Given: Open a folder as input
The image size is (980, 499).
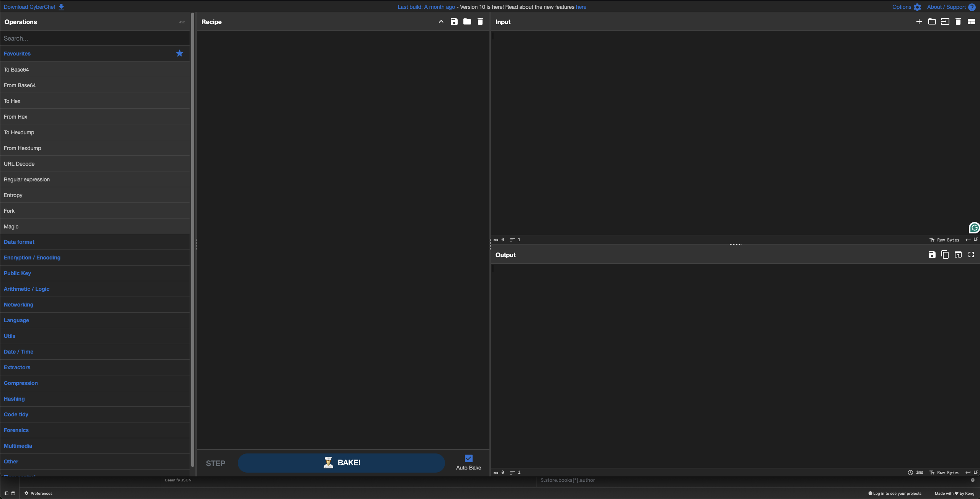Looking at the screenshot, I should click(x=932, y=21).
